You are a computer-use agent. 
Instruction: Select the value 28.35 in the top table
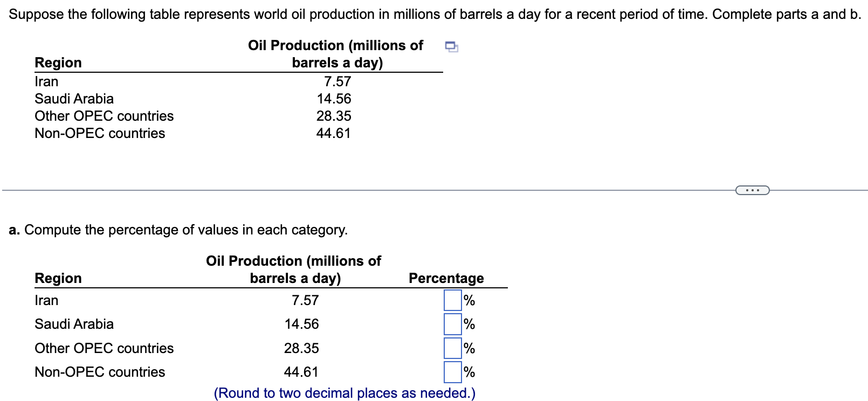[334, 116]
